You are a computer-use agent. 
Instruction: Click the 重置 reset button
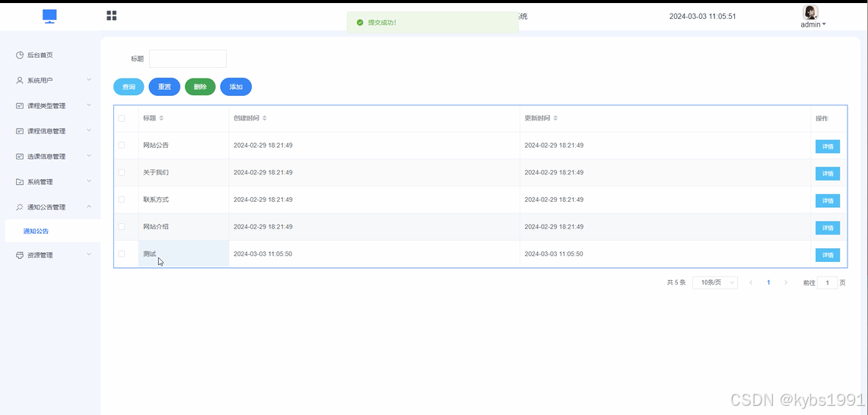(x=164, y=87)
